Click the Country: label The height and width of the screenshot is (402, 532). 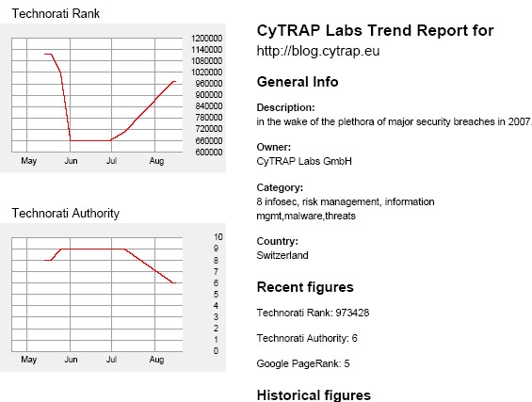point(277,241)
